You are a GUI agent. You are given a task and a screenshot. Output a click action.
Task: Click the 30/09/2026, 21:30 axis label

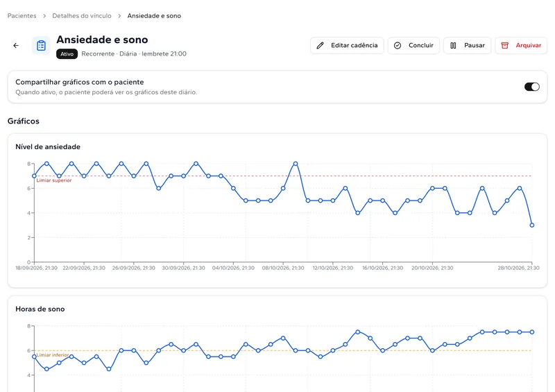coord(183,268)
